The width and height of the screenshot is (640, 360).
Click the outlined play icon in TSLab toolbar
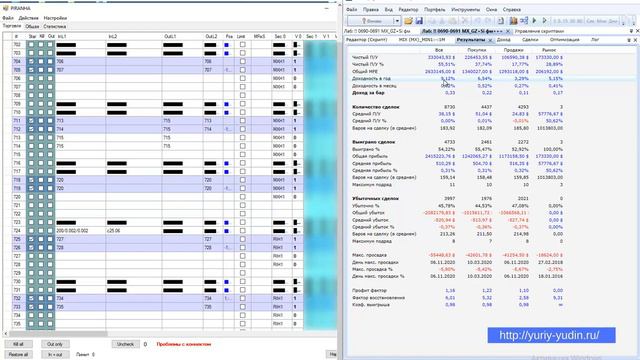544,20
